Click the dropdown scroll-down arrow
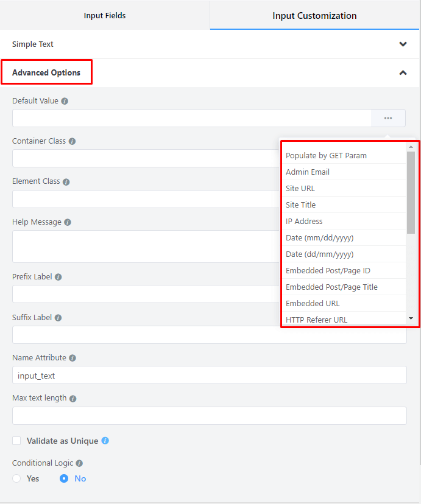 (x=411, y=318)
